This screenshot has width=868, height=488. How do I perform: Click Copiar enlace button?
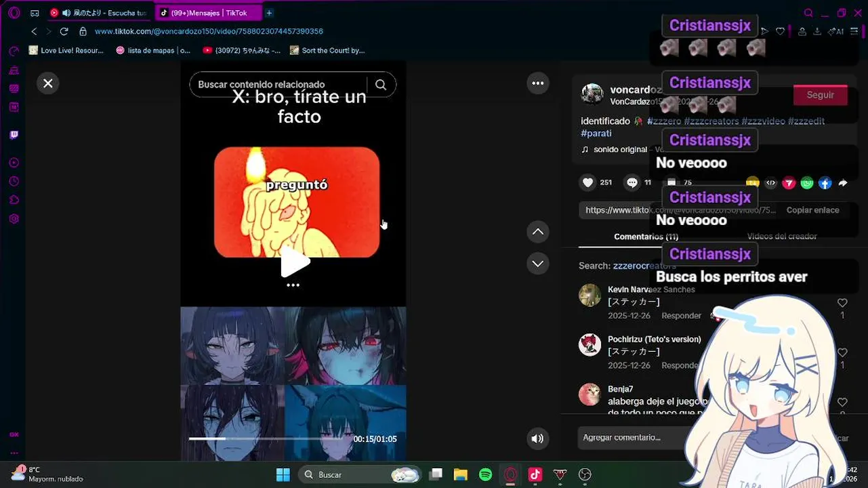coord(812,210)
